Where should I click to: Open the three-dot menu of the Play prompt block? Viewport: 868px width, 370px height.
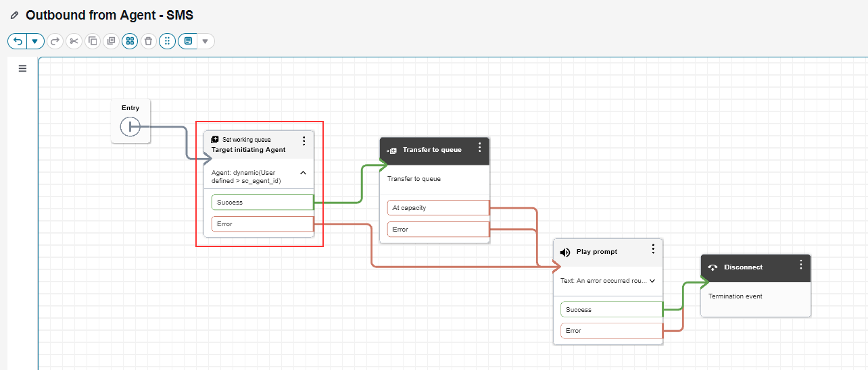pyautogui.click(x=653, y=248)
